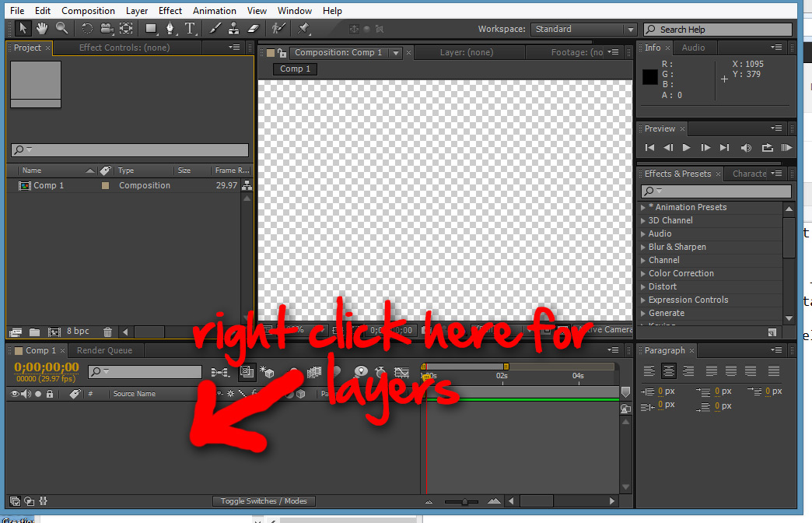Open the Workspace Standard dropdown

[583, 29]
